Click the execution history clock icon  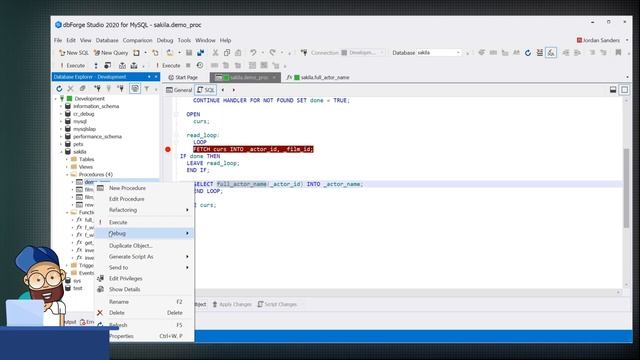tap(200, 65)
